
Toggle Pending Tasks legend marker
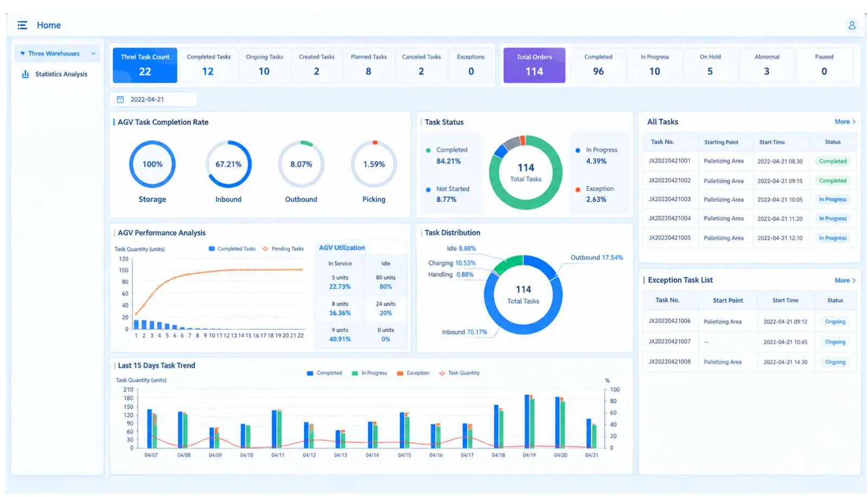tap(265, 248)
